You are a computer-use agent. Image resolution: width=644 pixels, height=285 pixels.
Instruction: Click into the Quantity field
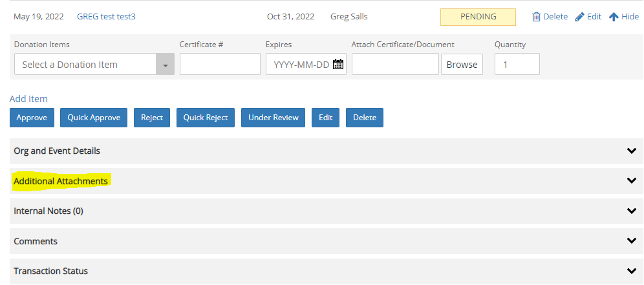(517, 64)
